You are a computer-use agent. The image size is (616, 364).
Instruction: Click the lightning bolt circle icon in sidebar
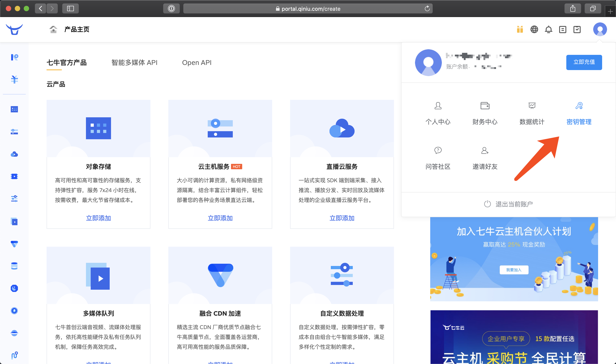tap(14, 310)
